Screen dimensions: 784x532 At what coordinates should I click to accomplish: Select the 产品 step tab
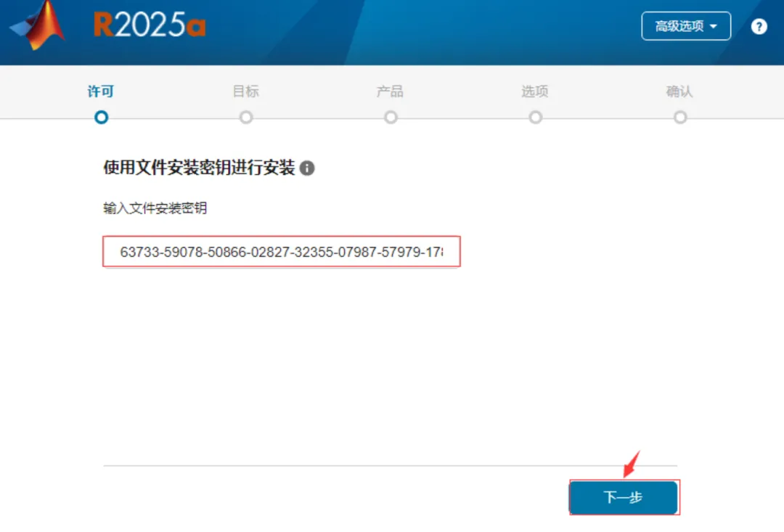[390, 91]
